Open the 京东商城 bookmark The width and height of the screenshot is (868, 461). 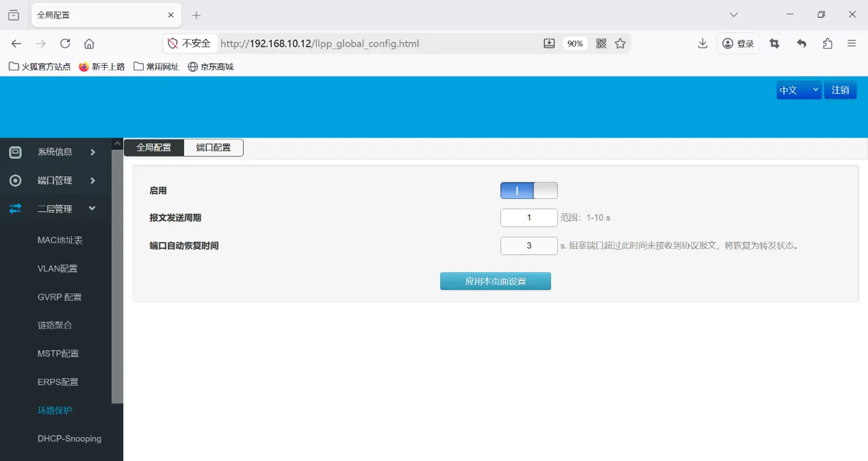[x=211, y=67]
